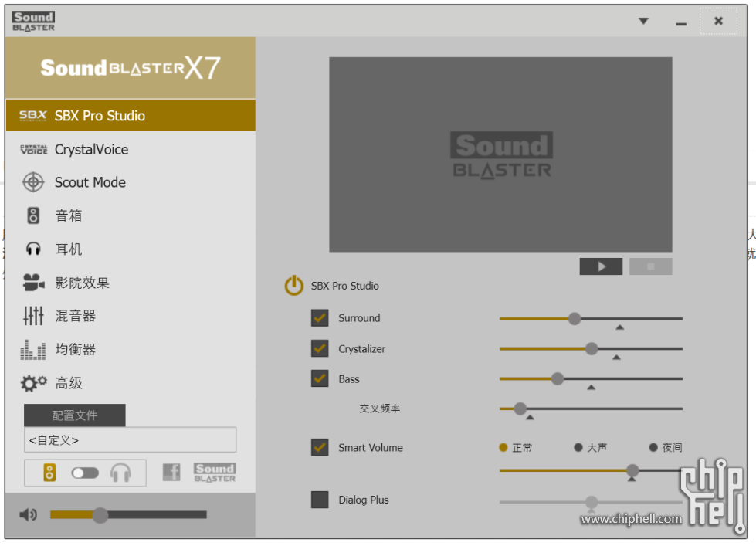Click the Dialog Plus slider handle
The height and width of the screenshot is (546, 756).
[x=592, y=502]
